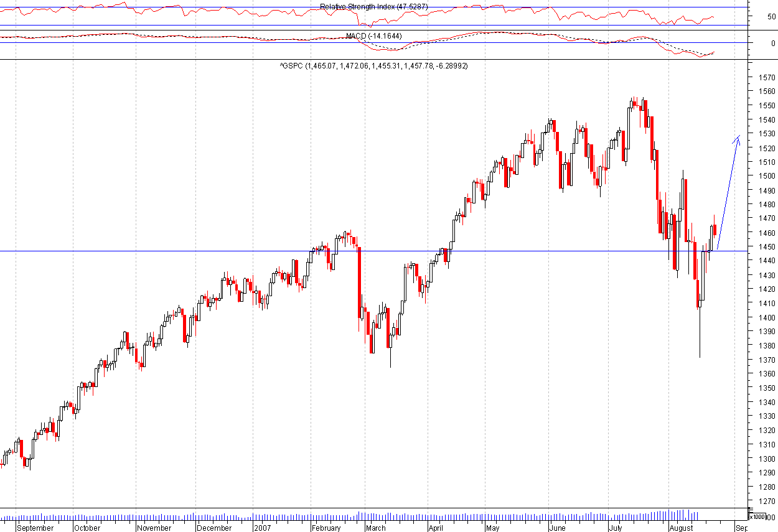The height and width of the screenshot is (532, 778).
Task: Click the RSI scale value 50
Action: pyautogui.click(x=771, y=17)
